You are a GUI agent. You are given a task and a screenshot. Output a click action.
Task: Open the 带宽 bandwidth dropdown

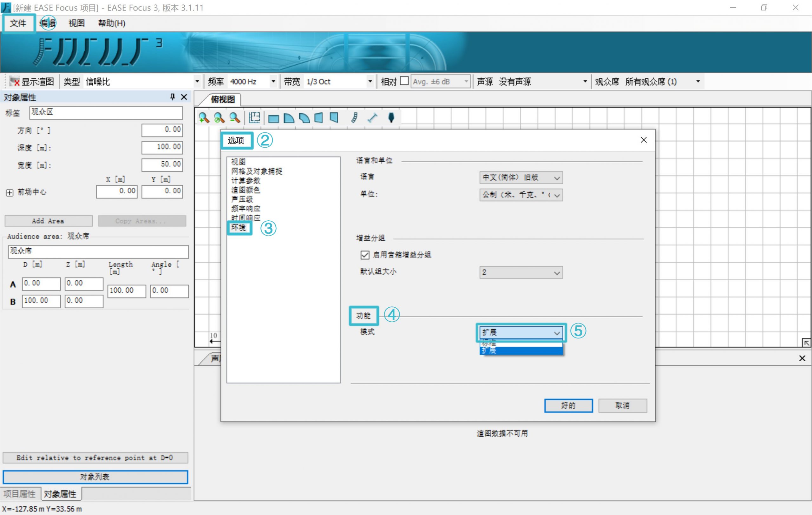[370, 81]
